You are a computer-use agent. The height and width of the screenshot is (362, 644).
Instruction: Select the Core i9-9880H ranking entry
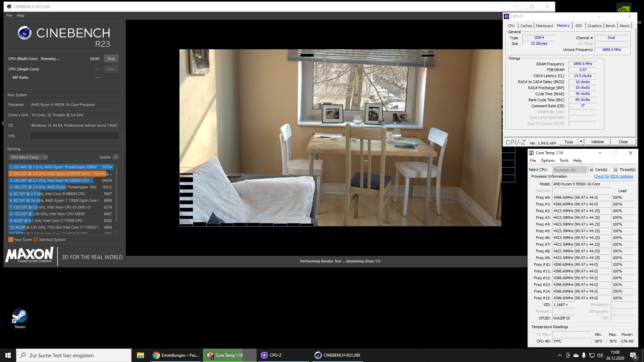[61, 194]
